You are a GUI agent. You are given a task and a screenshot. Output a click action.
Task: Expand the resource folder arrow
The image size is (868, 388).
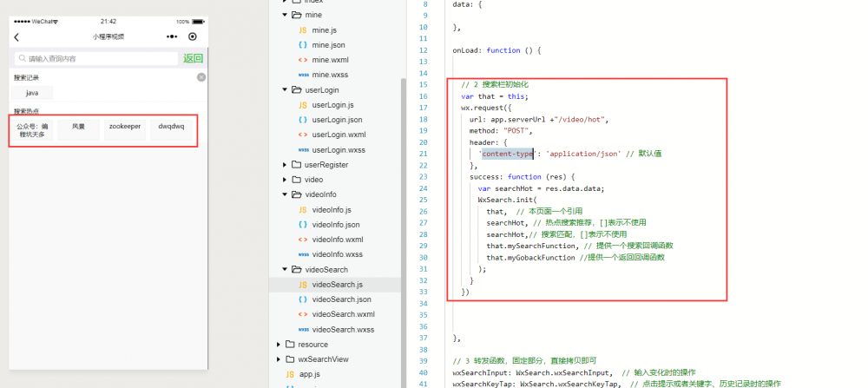tap(279, 345)
